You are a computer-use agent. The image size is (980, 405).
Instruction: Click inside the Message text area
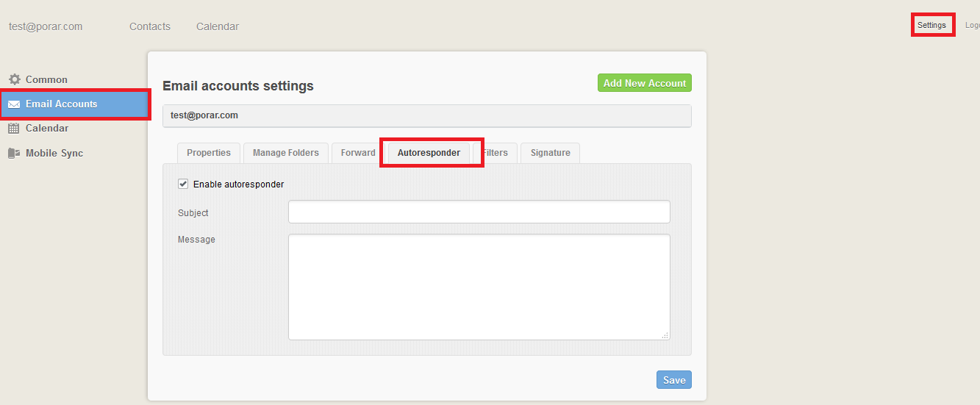(479, 287)
